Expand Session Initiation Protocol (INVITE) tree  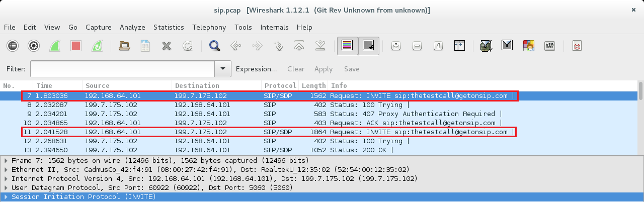(6, 197)
